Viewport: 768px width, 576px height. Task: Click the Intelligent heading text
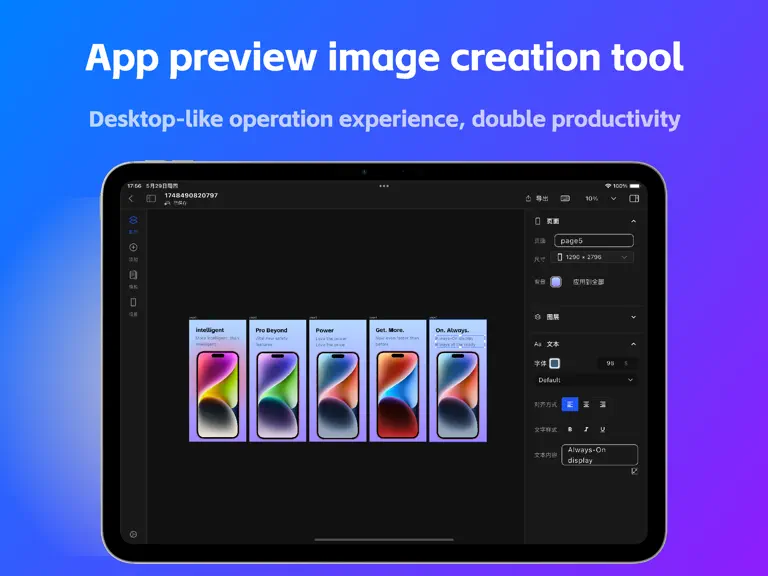point(210,330)
